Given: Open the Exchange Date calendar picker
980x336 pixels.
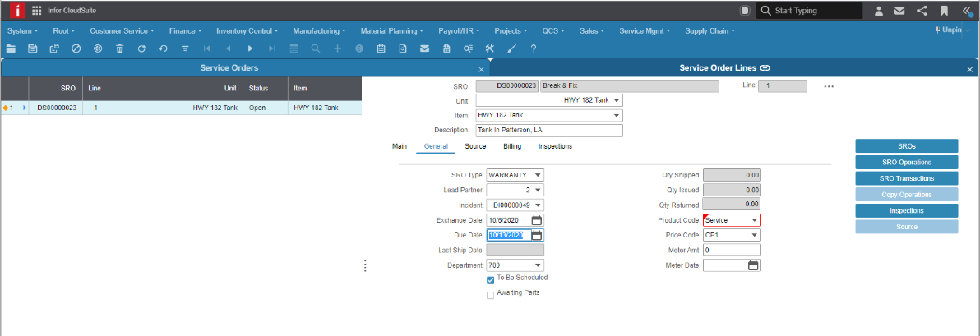Looking at the screenshot, I should (537, 220).
